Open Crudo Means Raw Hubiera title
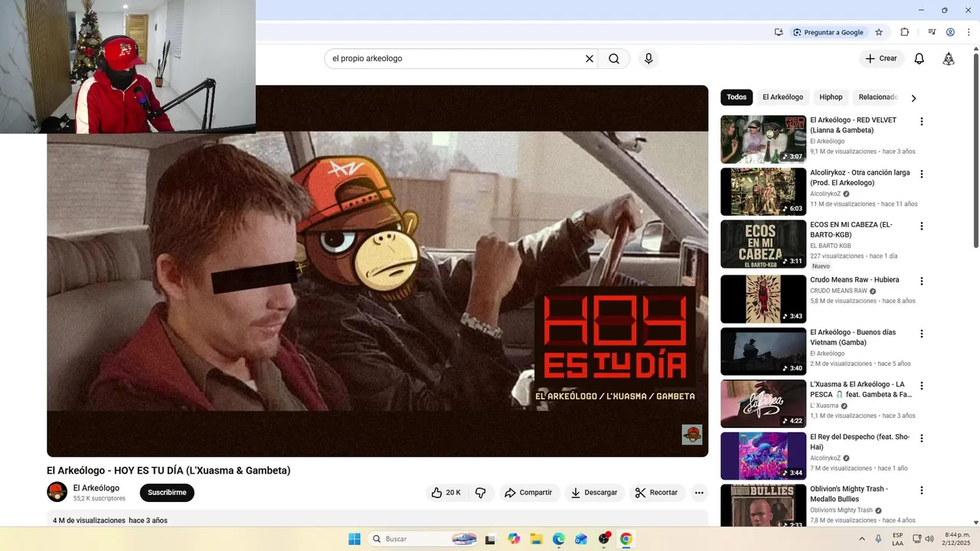Image resolution: width=980 pixels, height=551 pixels. (x=854, y=280)
